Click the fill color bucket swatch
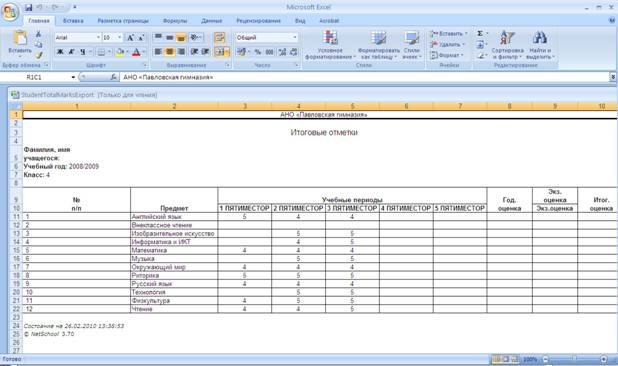618x366 pixels. [x=120, y=52]
